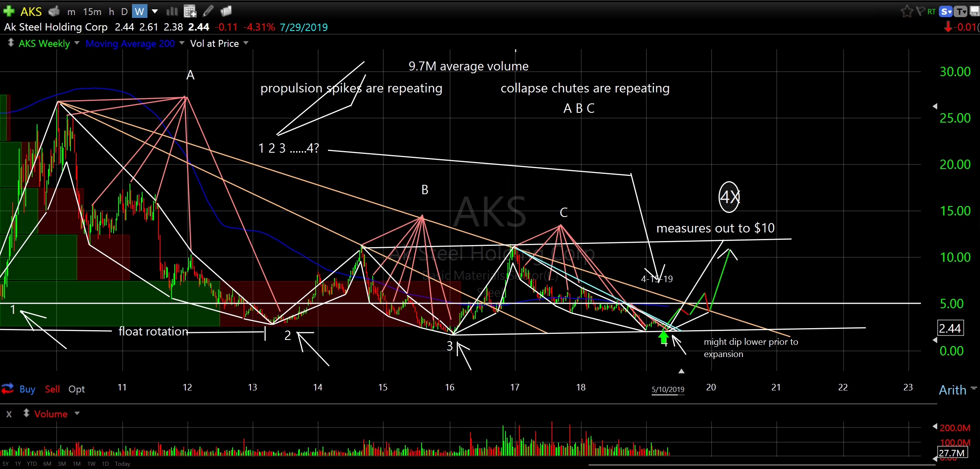Select the 6M time range tab
The image size is (980, 469).
[47, 464]
